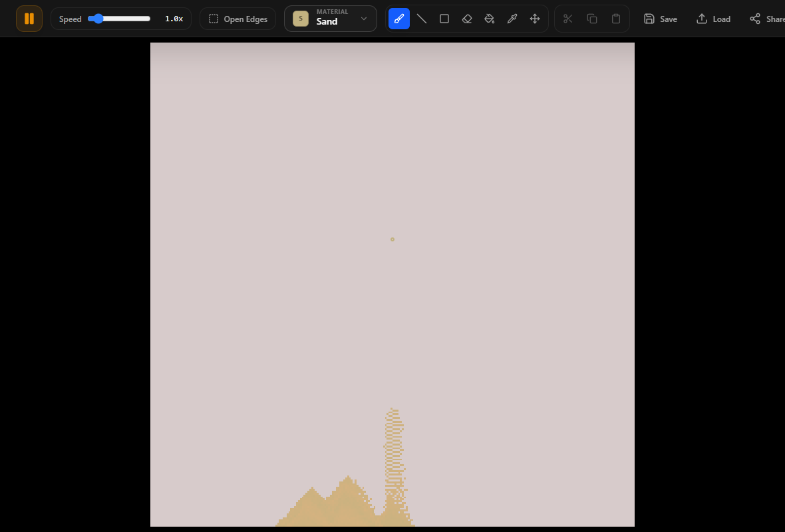
Task: Adjust the Speed slider
Action: (119, 19)
